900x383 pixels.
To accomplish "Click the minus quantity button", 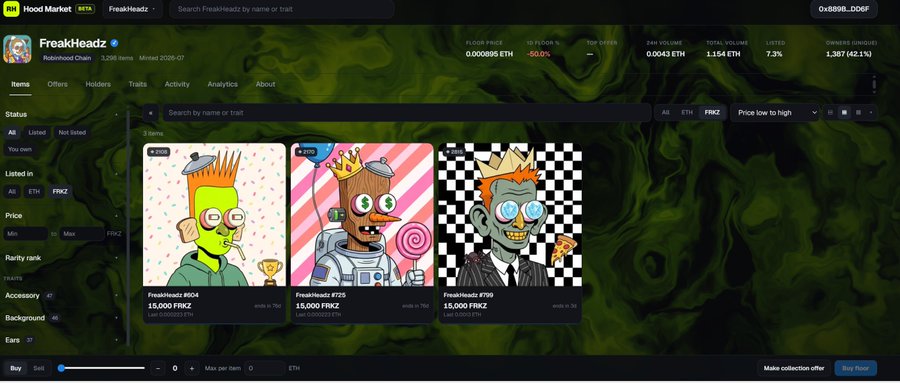I will [x=158, y=368].
